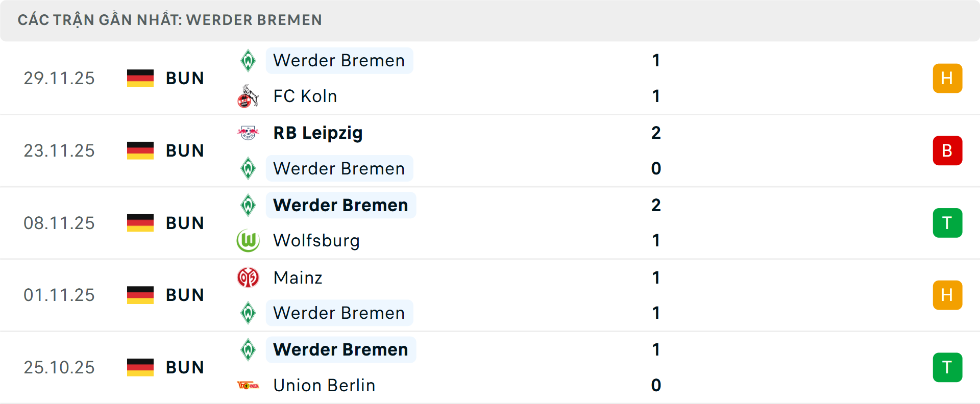
Task: Click the green T badge for the Wolfsburg win
Action: 948,222
